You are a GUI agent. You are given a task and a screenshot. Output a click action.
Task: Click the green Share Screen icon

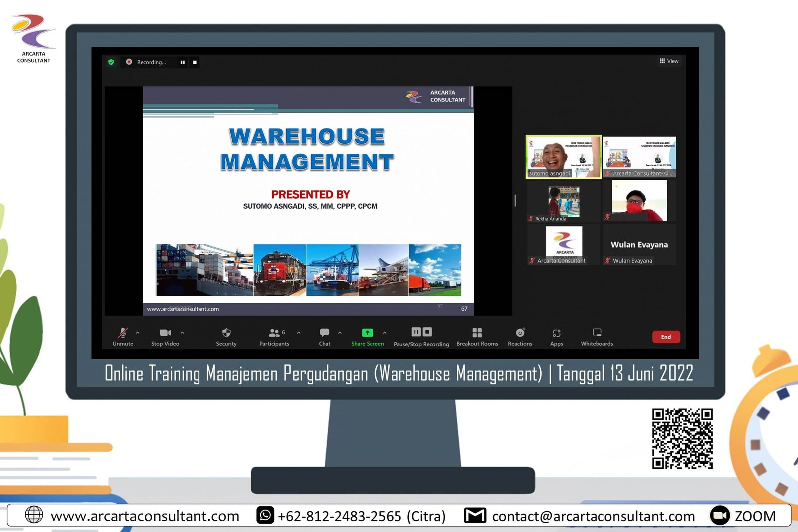(367, 333)
